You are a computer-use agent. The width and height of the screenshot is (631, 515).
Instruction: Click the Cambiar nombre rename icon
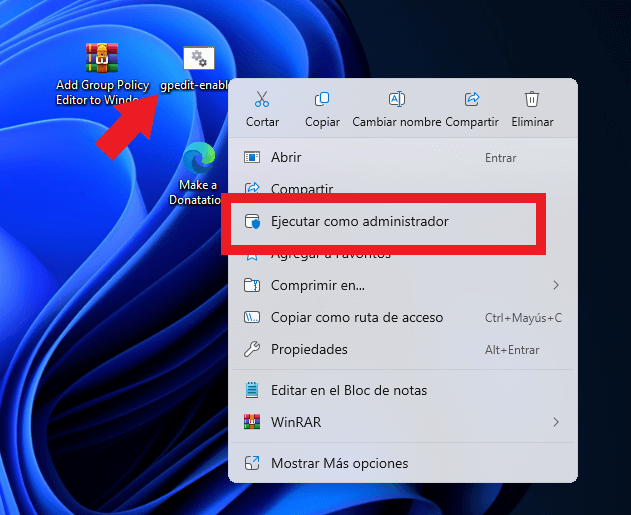tap(397, 99)
